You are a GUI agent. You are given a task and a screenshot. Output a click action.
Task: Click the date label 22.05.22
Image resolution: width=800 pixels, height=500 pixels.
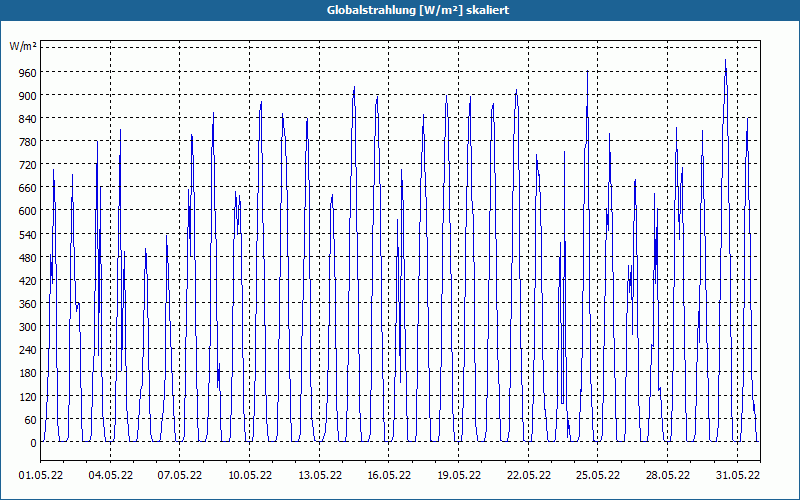tap(529, 475)
